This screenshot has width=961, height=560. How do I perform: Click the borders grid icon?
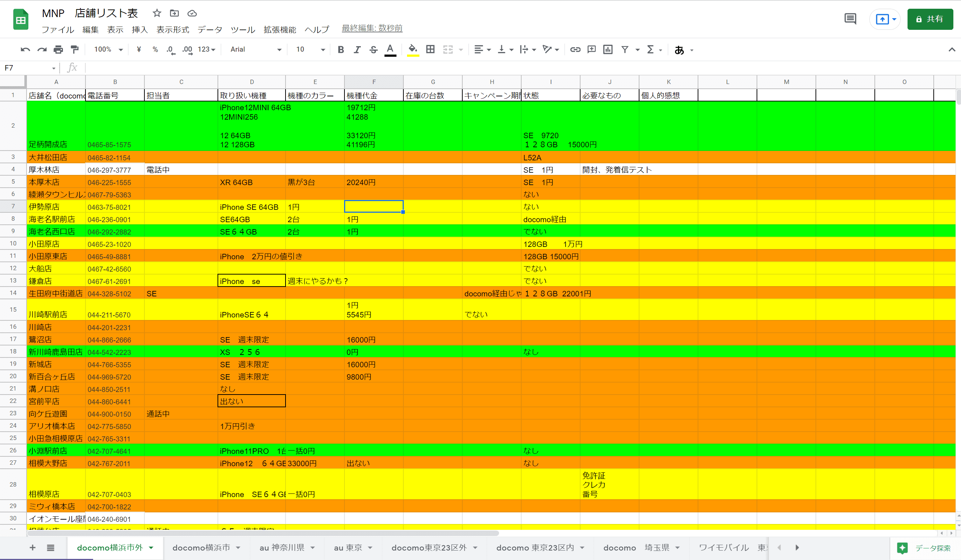[430, 49]
